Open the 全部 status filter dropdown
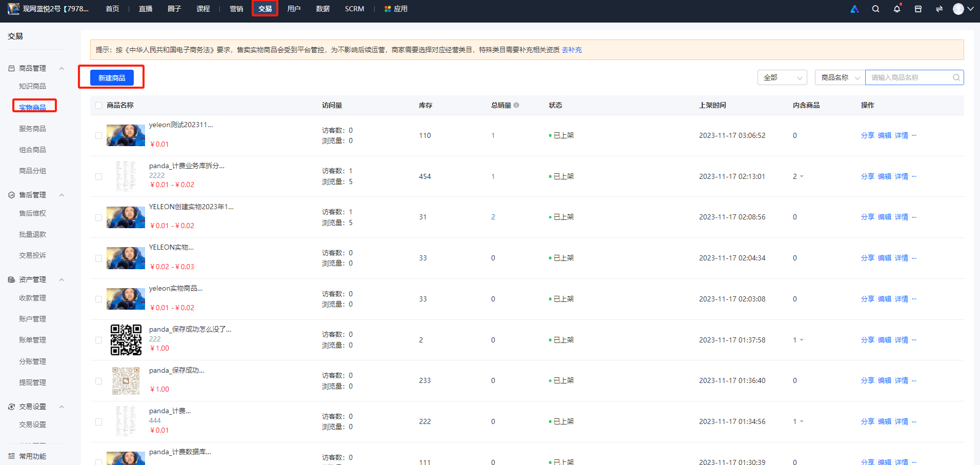The image size is (980, 465). pyautogui.click(x=782, y=77)
